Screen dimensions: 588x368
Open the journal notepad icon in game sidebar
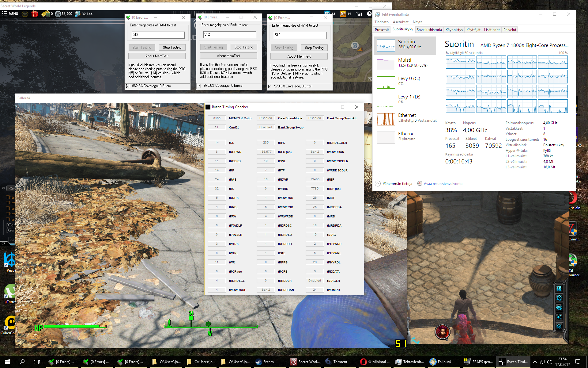(559, 307)
